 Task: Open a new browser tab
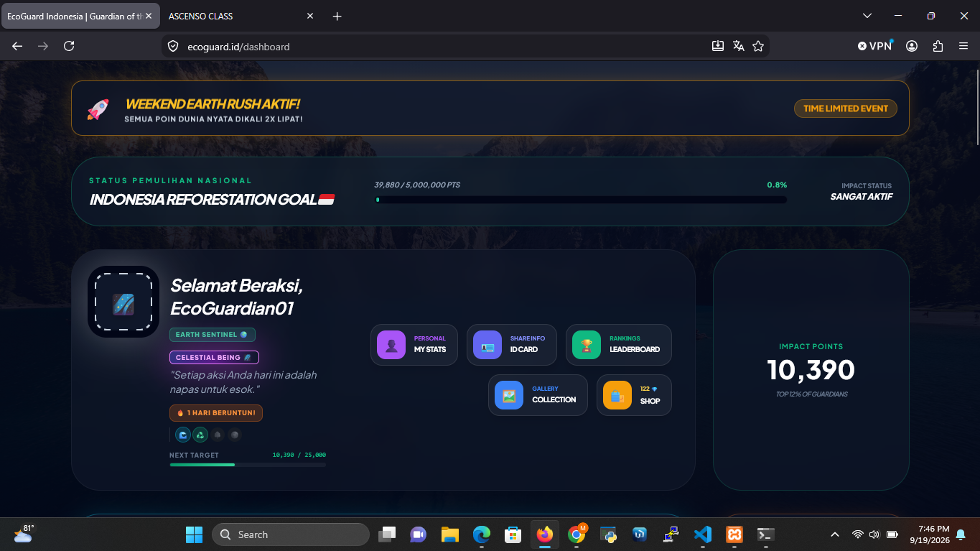tap(337, 16)
